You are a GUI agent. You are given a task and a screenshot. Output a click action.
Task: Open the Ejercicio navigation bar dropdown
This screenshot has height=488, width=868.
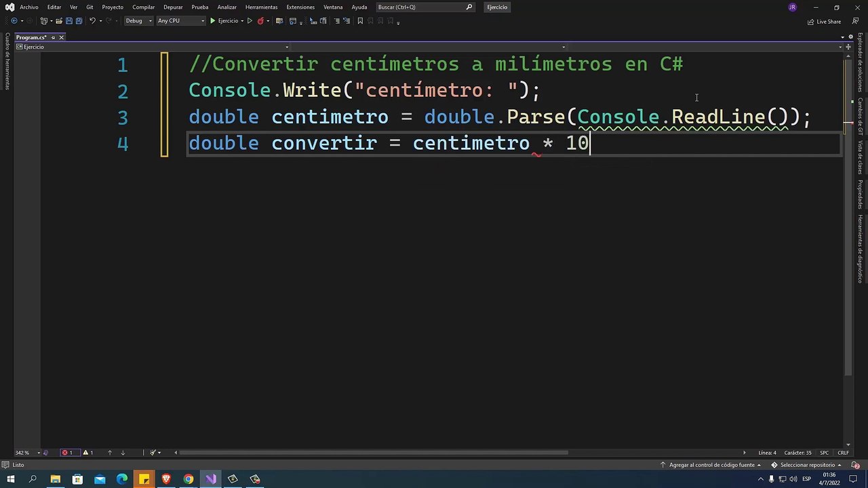[x=152, y=47]
